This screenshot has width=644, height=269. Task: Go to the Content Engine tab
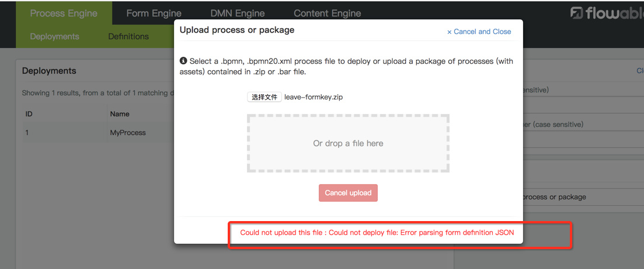[327, 13]
